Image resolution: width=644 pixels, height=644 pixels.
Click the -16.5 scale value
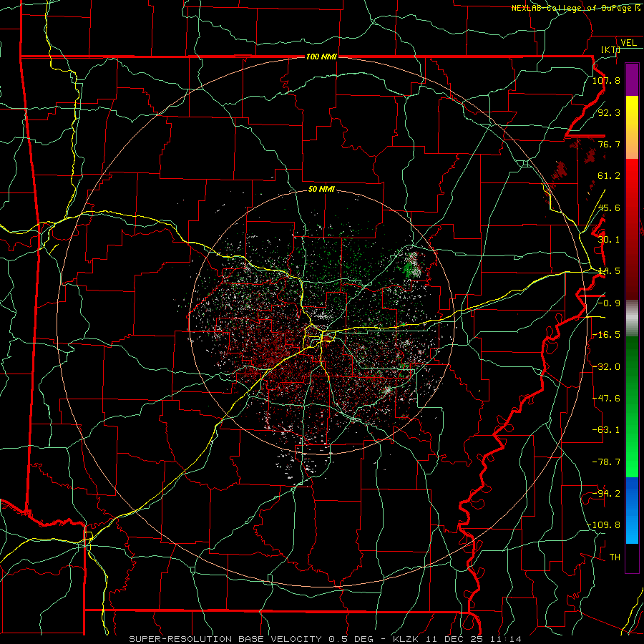[606, 335]
